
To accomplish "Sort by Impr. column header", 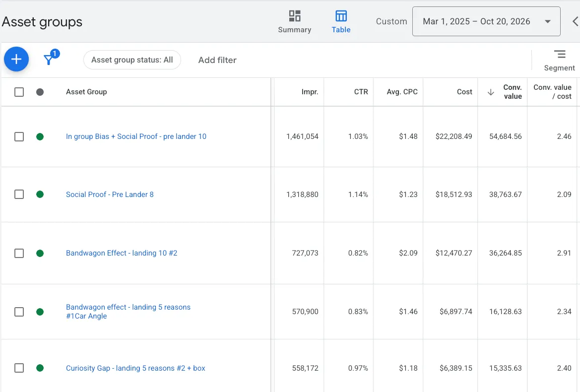I will [310, 92].
